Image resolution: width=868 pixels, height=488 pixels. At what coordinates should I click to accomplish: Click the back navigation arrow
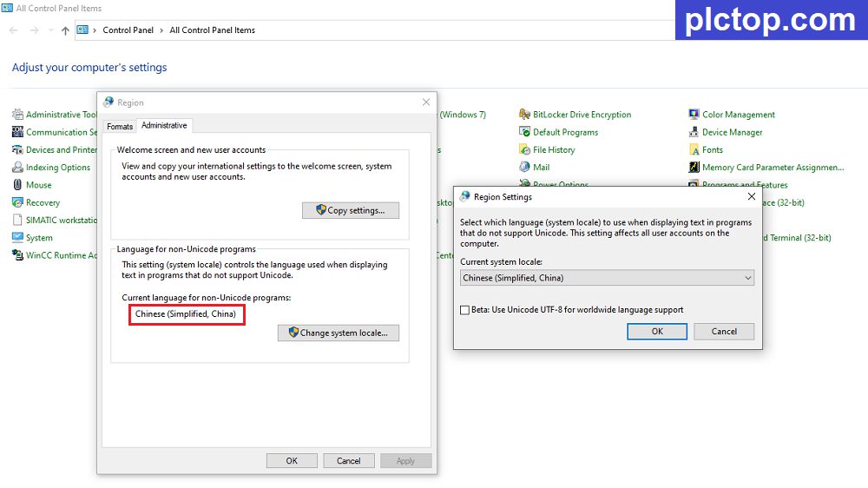(x=14, y=30)
